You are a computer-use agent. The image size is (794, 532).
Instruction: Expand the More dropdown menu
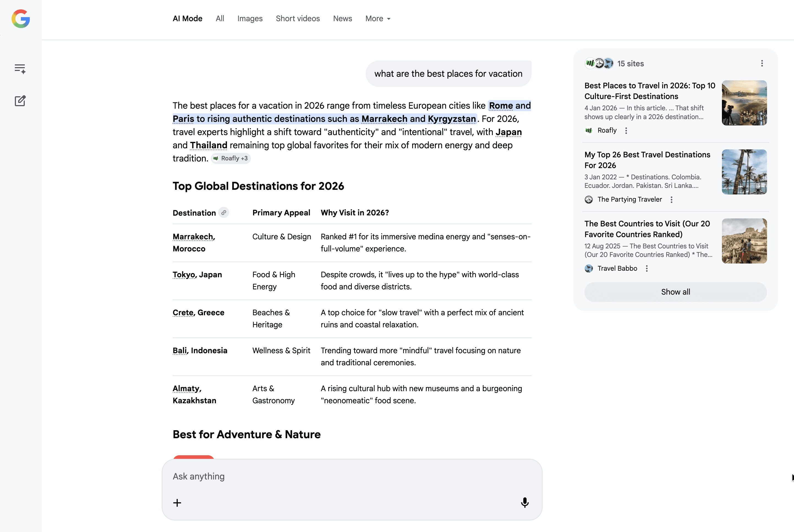378,19
